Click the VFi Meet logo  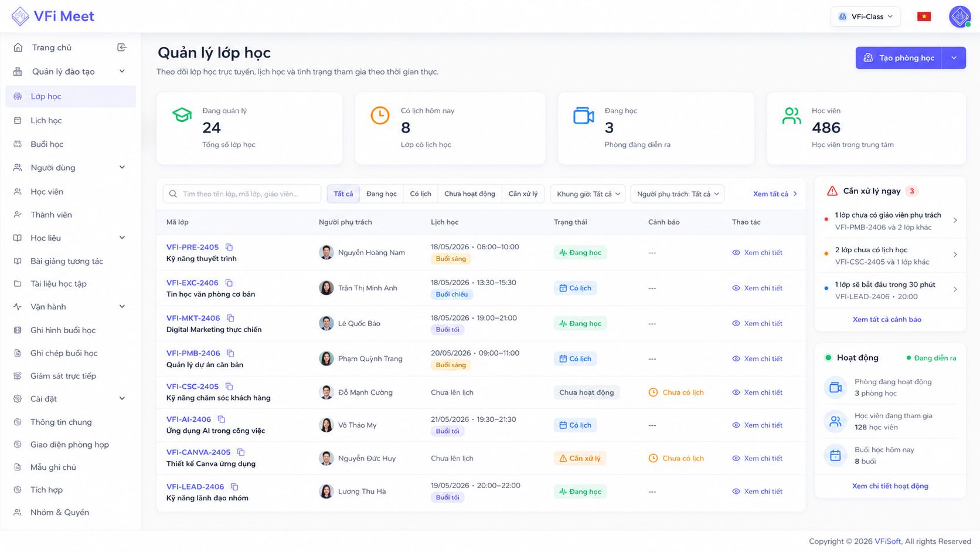(x=53, y=16)
